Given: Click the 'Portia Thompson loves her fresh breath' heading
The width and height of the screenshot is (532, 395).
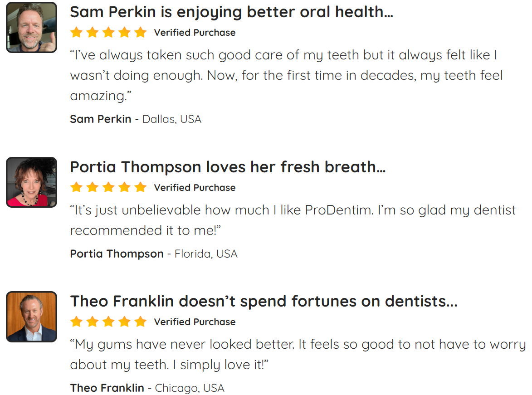Looking at the screenshot, I should [x=228, y=167].
